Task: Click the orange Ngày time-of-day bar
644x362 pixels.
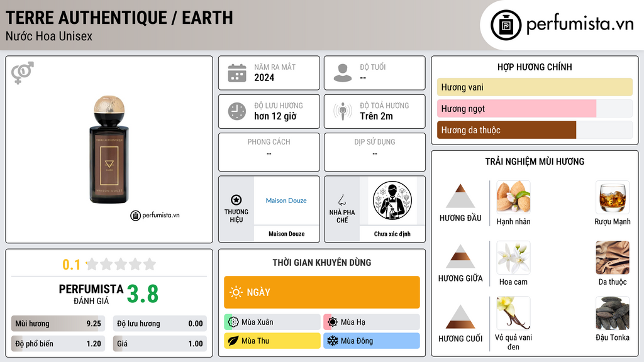Action: pos(322,292)
